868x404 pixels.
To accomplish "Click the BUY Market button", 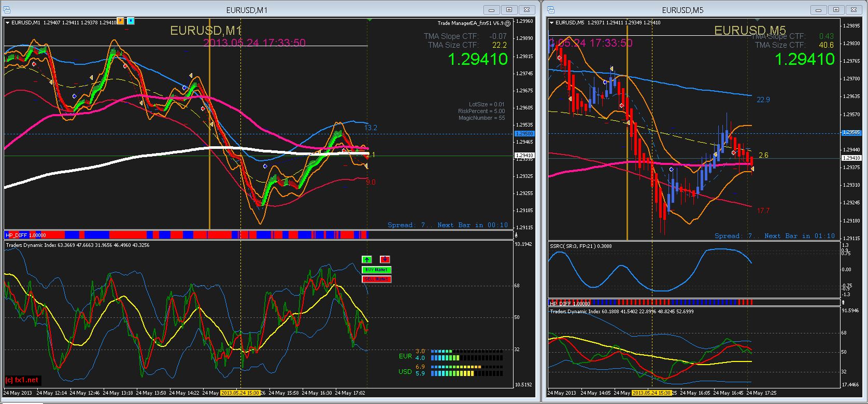I will point(376,270).
